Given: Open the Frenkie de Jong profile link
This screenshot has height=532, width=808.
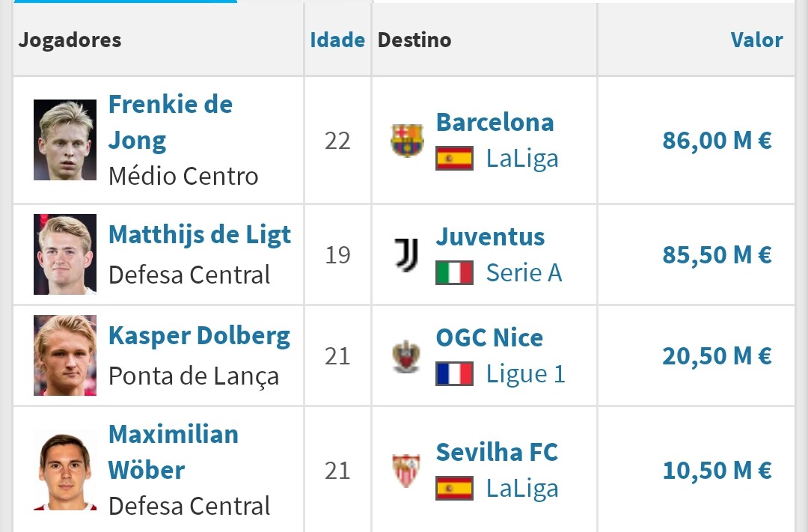Looking at the screenshot, I should point(171,122).
